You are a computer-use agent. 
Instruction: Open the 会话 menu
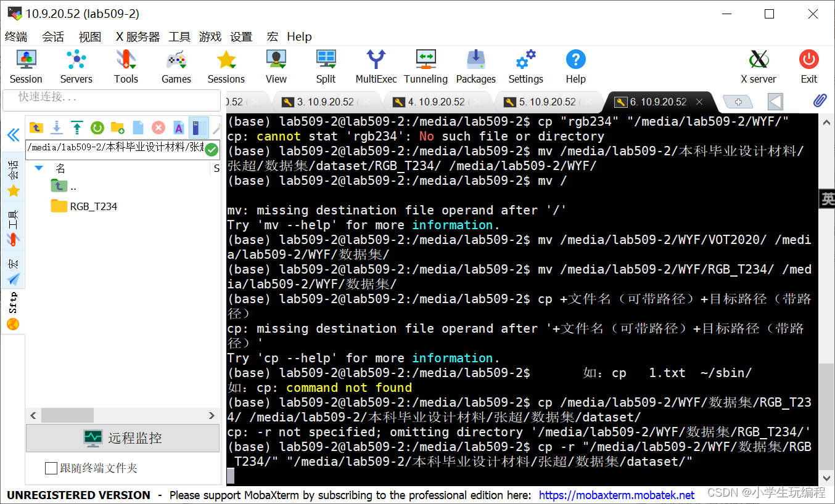(x=53, y=36)
